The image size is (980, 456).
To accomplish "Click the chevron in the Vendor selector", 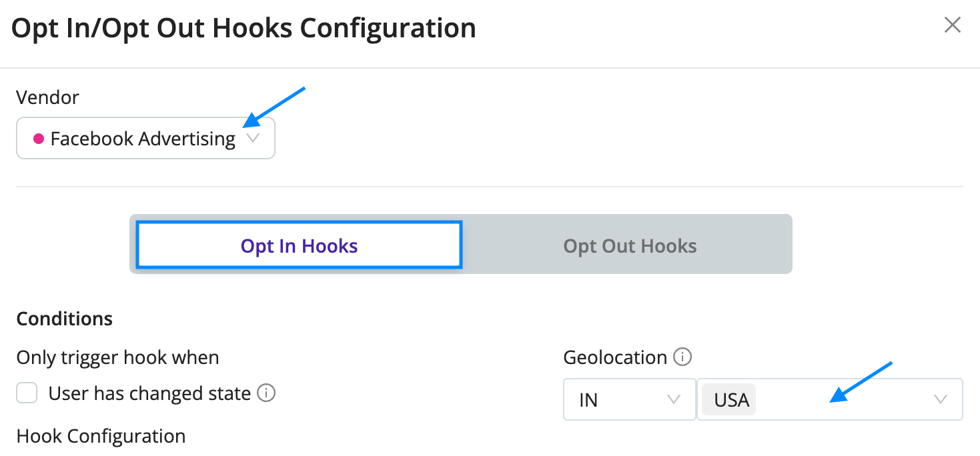I will coord(253,139).
